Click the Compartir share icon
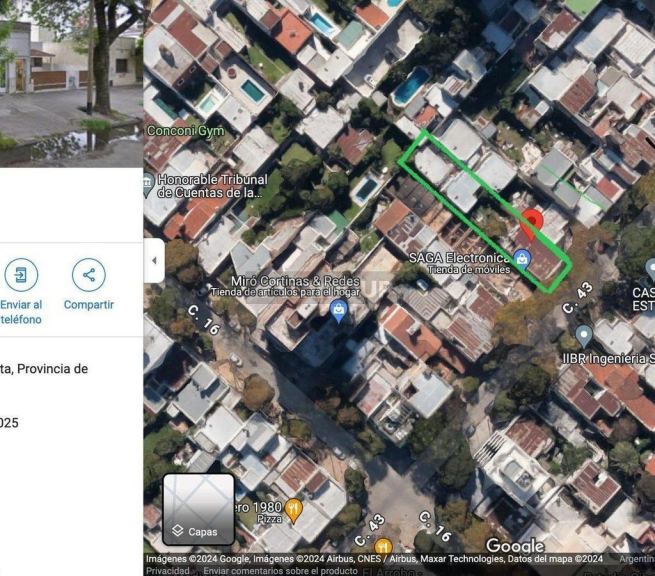Viewport: 655px width, 576px height. (x=89, y=275)
